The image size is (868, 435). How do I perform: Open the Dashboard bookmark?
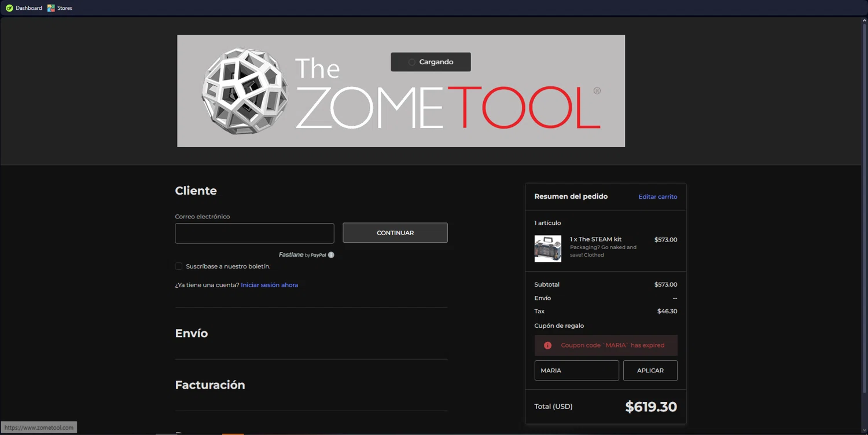24,8
